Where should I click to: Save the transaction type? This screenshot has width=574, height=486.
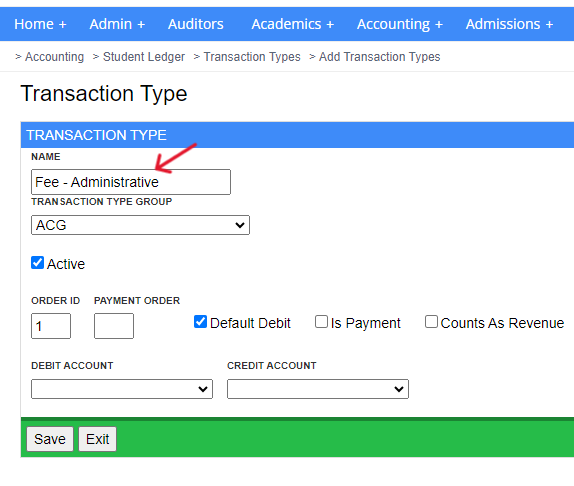pos(50,439)
